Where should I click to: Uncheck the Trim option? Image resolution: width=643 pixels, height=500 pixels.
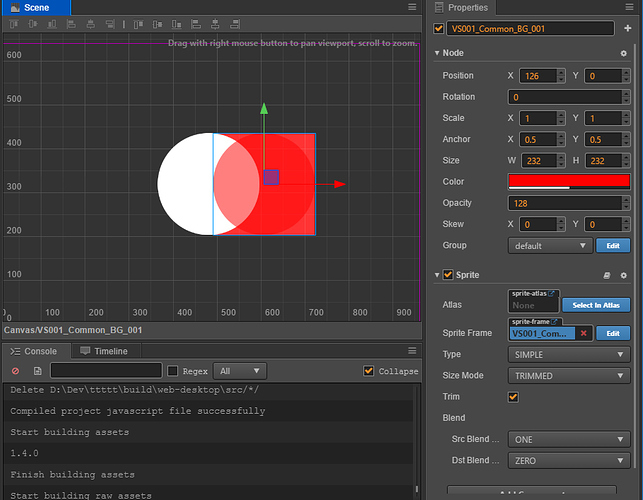pyautogui.click(x=514, y=397)
